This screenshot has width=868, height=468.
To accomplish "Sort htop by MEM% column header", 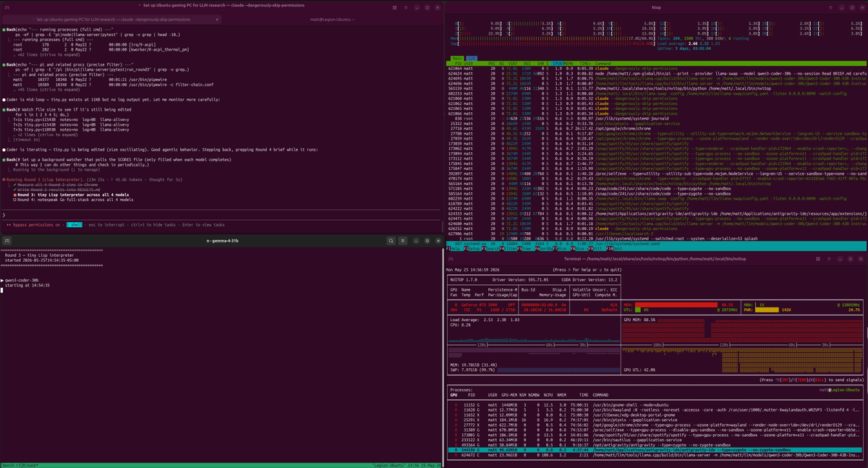I will 567,63.
